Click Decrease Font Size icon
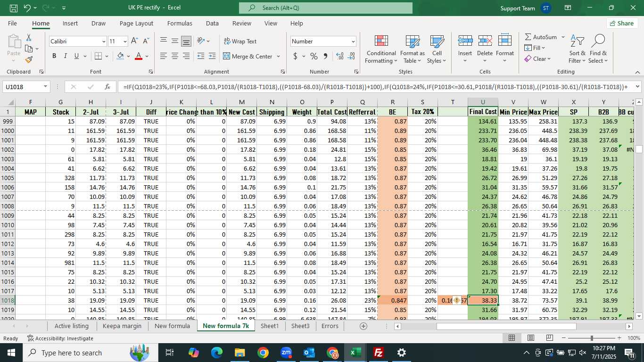Viewport: 644px width, 362px height. click(146, 41)
